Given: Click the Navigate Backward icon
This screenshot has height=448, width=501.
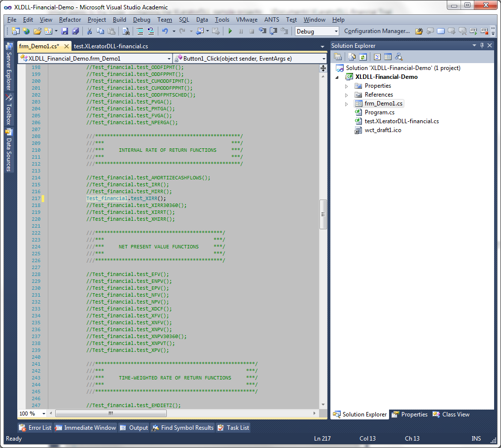Looking at the screenshot, I should click(x=200, y=31).
